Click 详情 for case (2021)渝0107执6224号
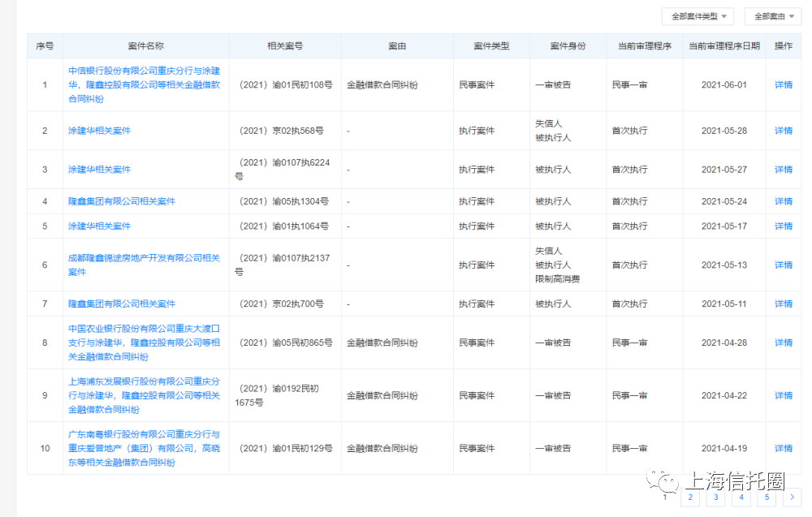The image size is (812, 517). tap(783, 170)
